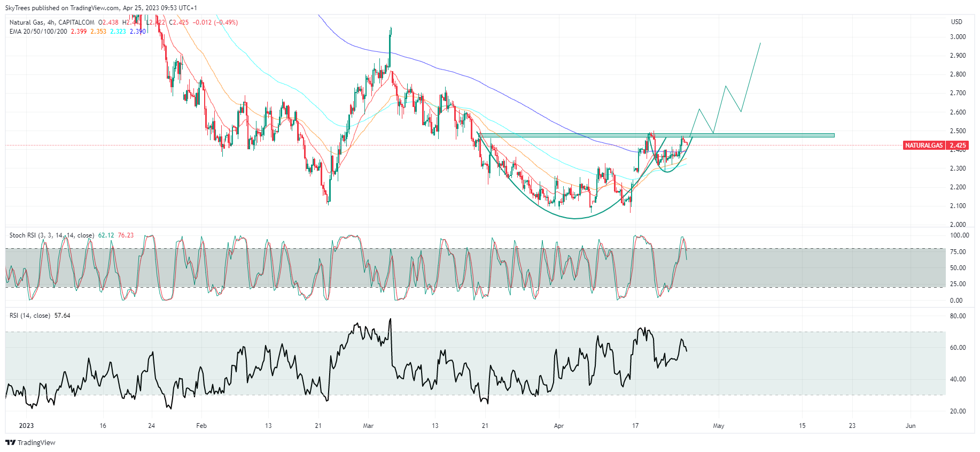Image resolution: width=980 pixels, height=452 pixels.
Task: Click the 2.800 price axis label
Action: pyautogui.click(x=958, y=74)
